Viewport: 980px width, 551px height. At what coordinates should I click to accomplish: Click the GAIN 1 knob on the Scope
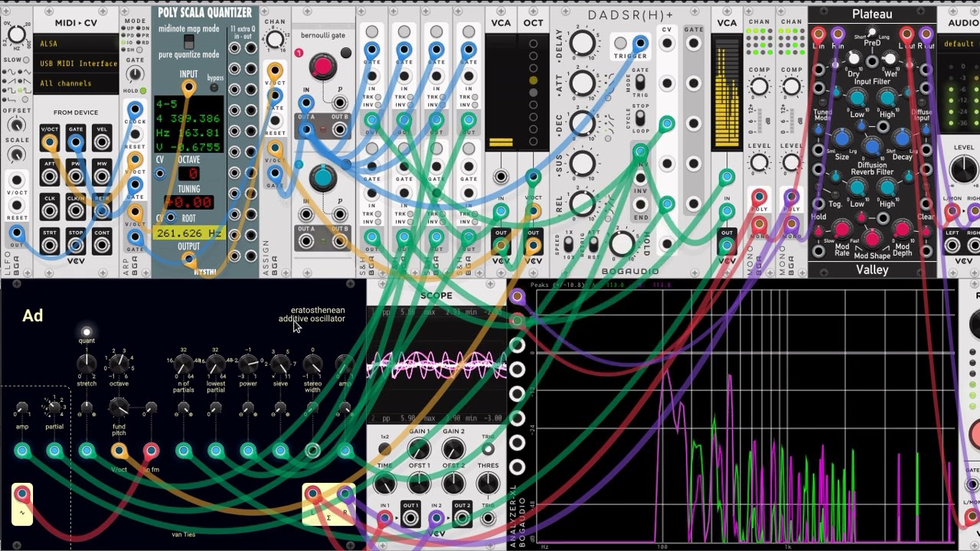pyautogui.click(x=419, y=449)
